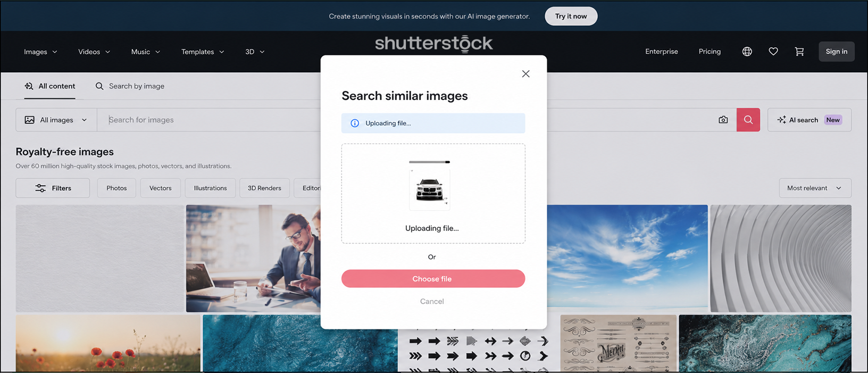The width and height of the screenshot is (868, 373).
Task: Click the red search button
Action: pyautogui.click(x=748, y=120)
